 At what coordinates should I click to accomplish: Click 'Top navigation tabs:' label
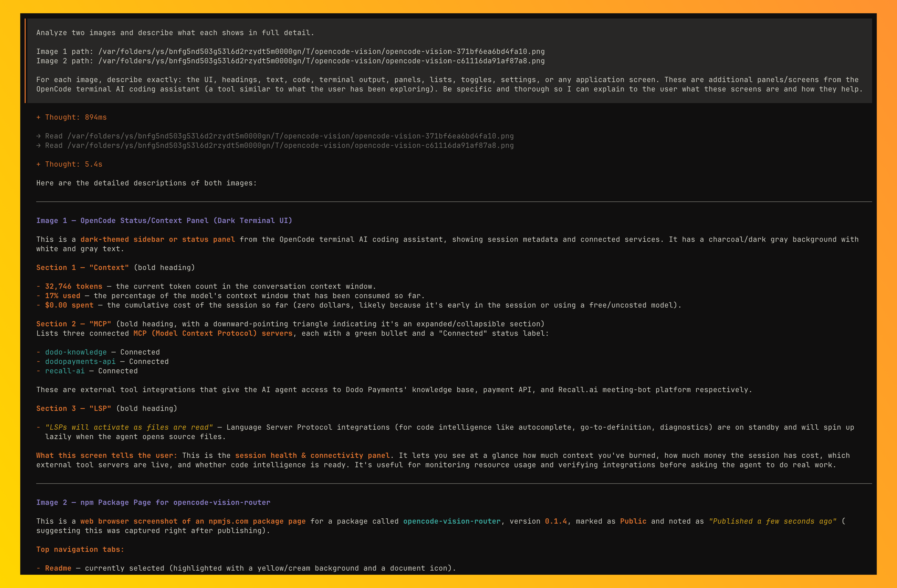click(80, 550)
